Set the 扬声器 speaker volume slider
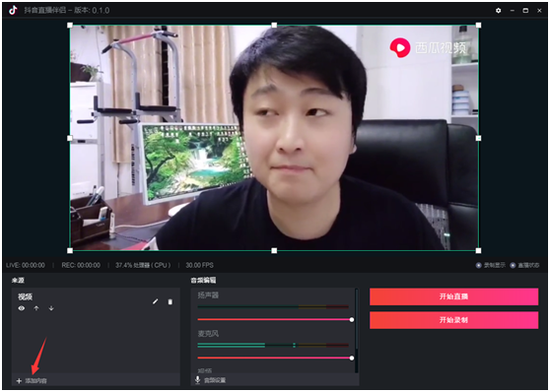This screenshot has width=550, height=392. 276,319
